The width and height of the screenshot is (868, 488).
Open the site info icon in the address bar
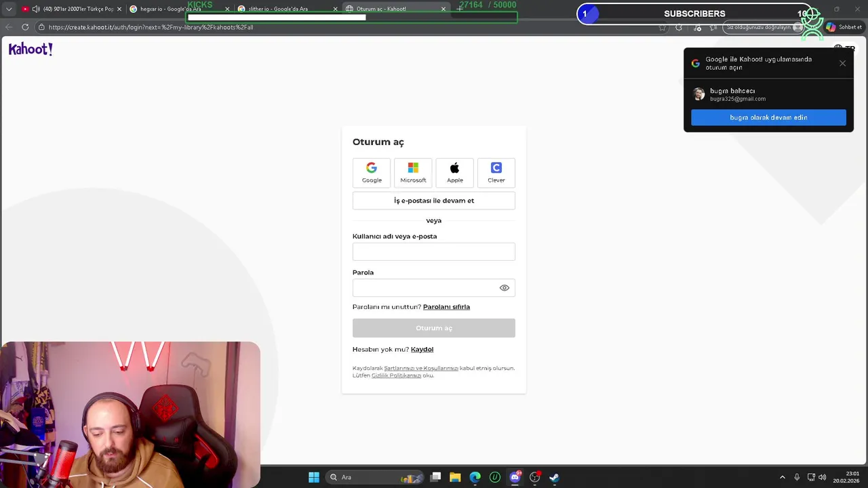41,27
